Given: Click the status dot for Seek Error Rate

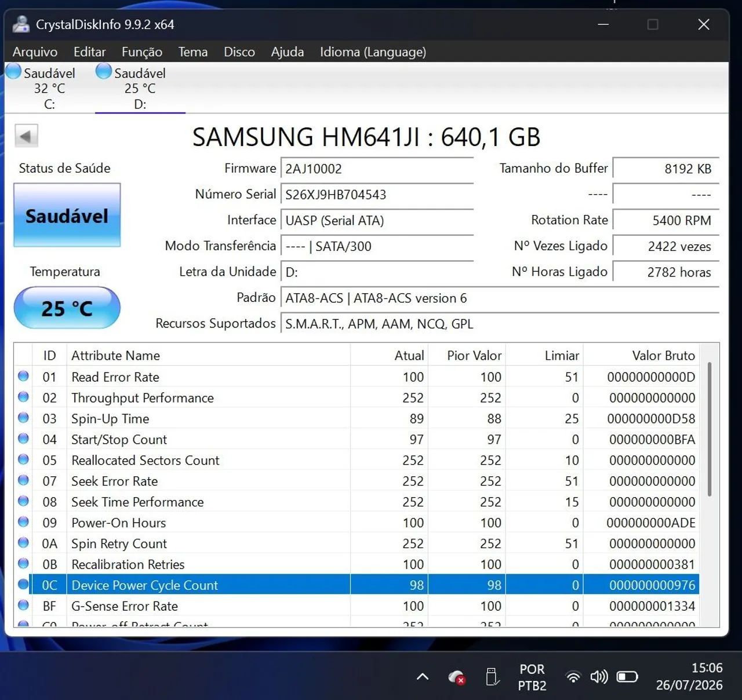Looking at the screenshot, I should [23, 480].
